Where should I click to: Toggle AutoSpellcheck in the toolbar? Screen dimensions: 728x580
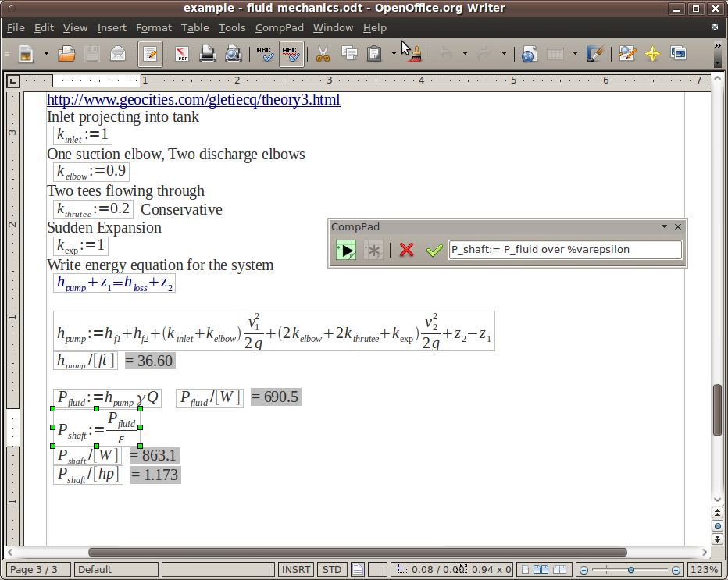pyautogui.click(x=291, y=54)
